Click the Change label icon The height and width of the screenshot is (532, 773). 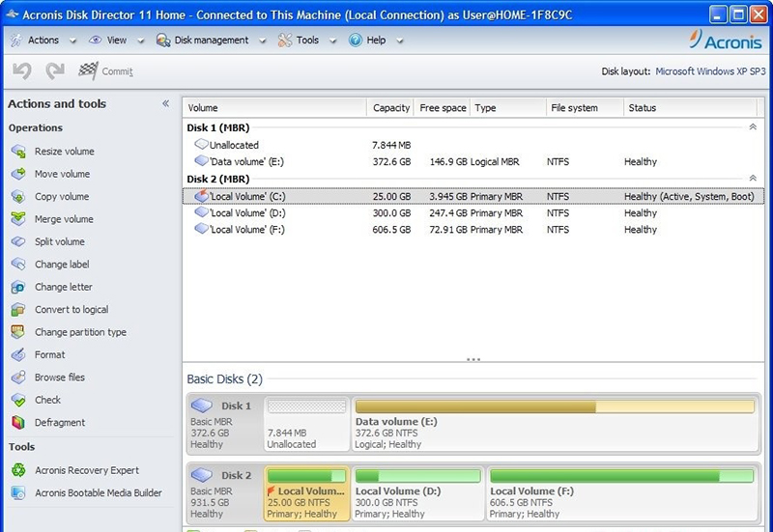tap(18, 265)
